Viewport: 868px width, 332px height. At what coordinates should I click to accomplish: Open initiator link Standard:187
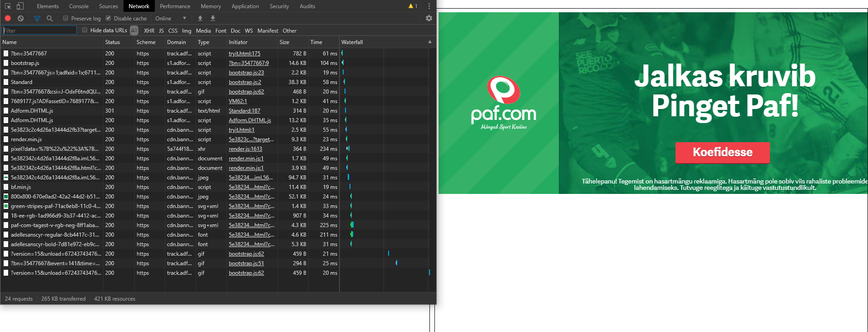245,110
